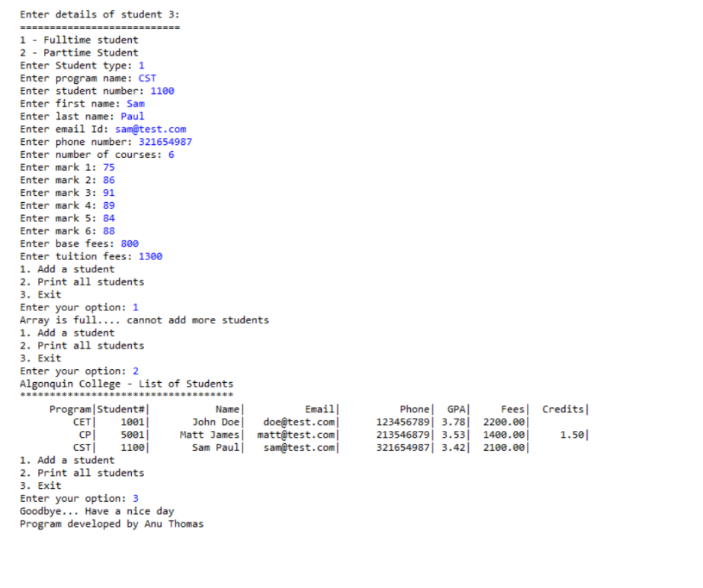Image resolution: width=703 pixels, height=588 pixels.
Task: Click GPA '3.42' cell
Action: click(453, 448)
